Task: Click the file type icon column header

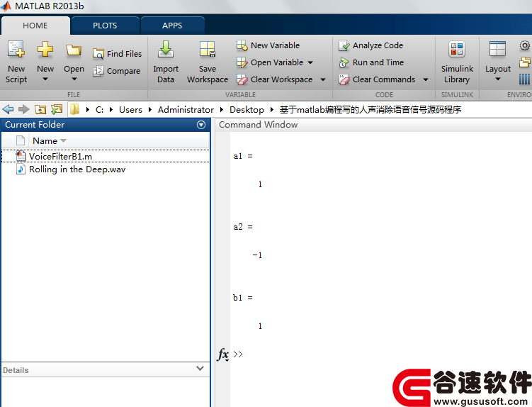Action: (21, 140)
